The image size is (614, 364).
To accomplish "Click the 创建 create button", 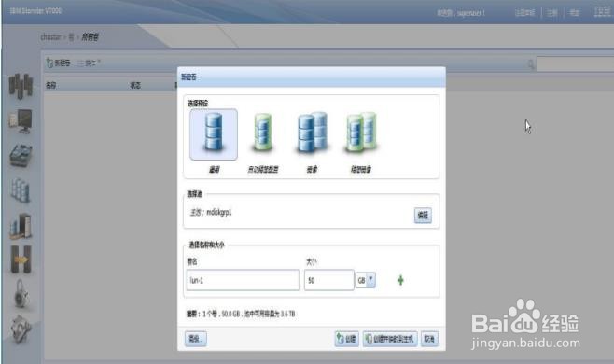I will (347, 339).
